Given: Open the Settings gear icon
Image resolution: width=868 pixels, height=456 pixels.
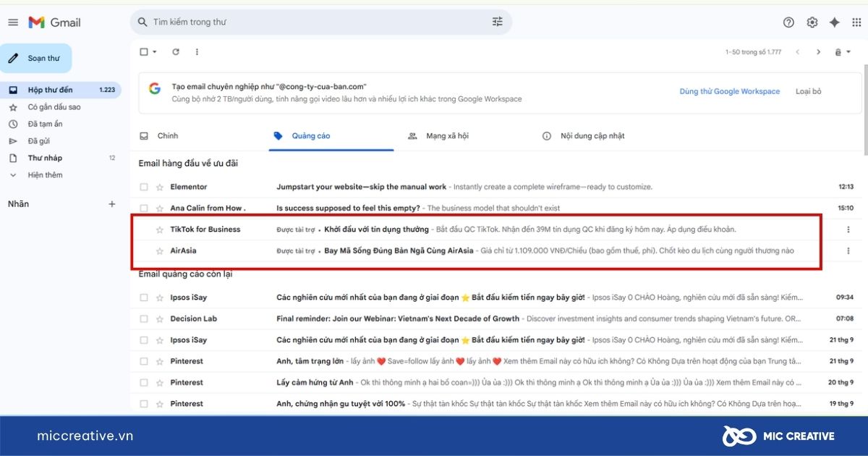Looking at the screenshot, I should [x=812, y=22].
